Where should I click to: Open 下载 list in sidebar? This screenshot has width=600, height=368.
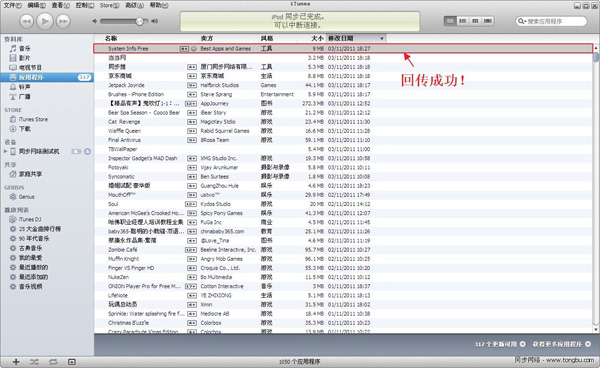click(x=47, y=129)
